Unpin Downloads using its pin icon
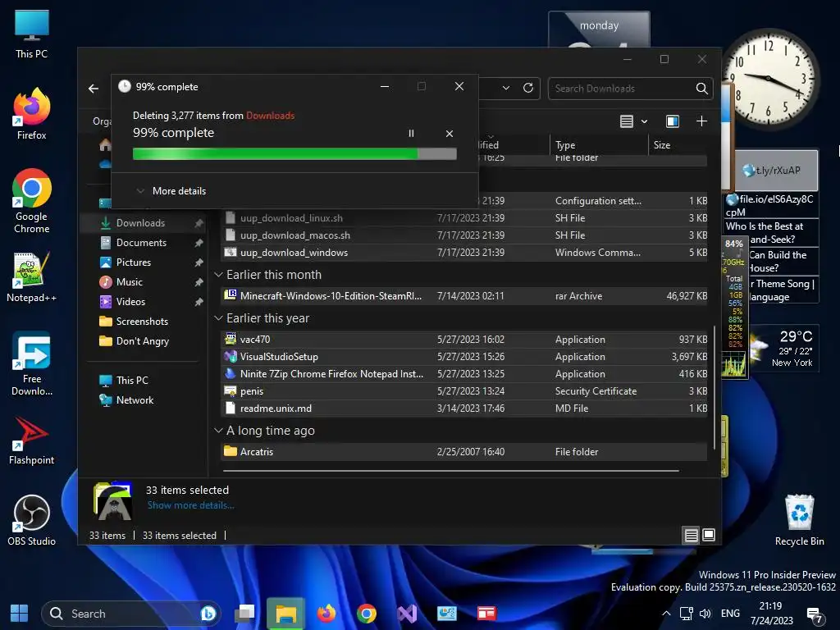Screen dimensions: 840x630 pos(199,223)
